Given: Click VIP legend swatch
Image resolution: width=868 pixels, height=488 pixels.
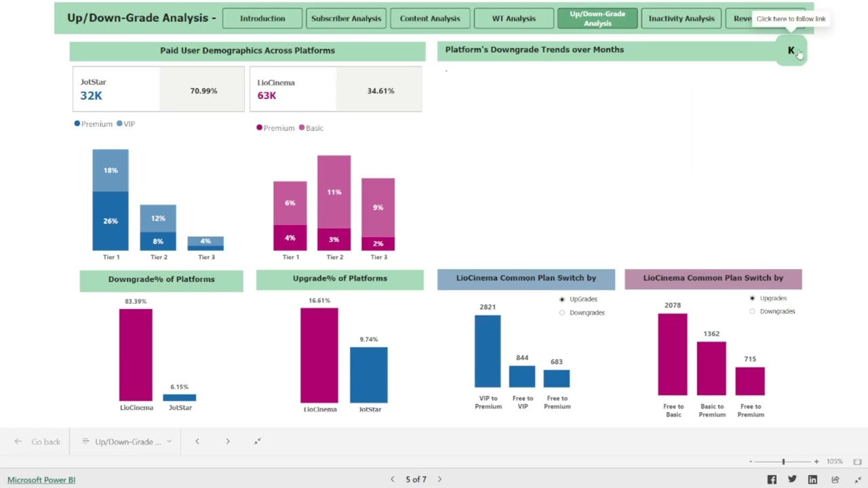Looking at the screenshot, I should click(x=119, y=124).
